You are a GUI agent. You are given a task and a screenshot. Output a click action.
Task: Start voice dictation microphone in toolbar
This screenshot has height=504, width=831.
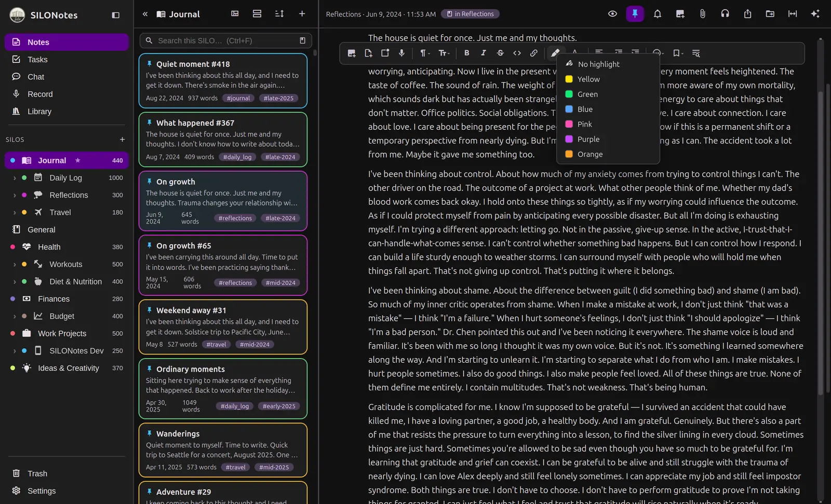(x=401, y=53)
